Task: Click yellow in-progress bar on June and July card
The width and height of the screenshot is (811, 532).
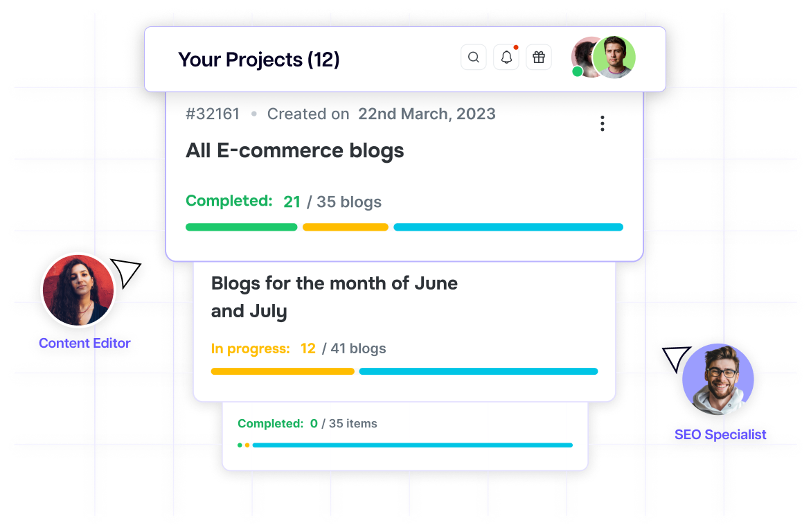Action: (283, 372)
